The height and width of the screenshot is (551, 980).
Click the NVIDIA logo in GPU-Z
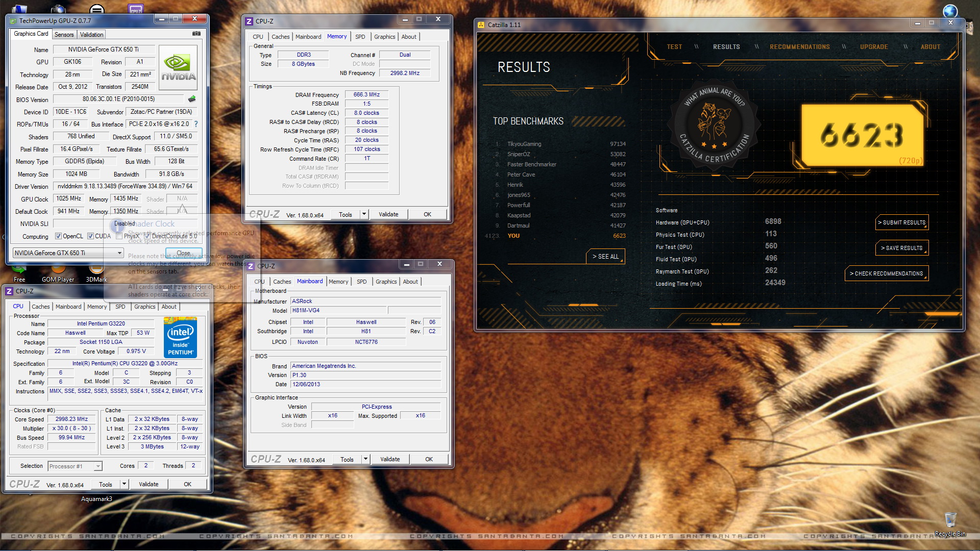[178, 68]
